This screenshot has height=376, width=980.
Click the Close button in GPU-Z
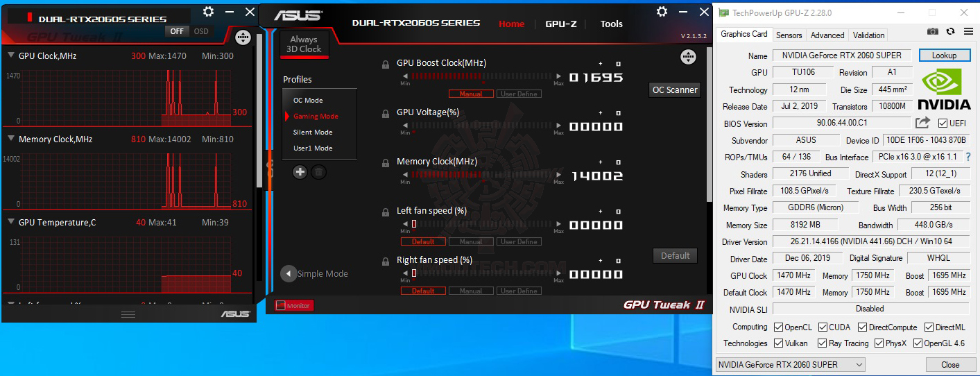pos(950,364)
